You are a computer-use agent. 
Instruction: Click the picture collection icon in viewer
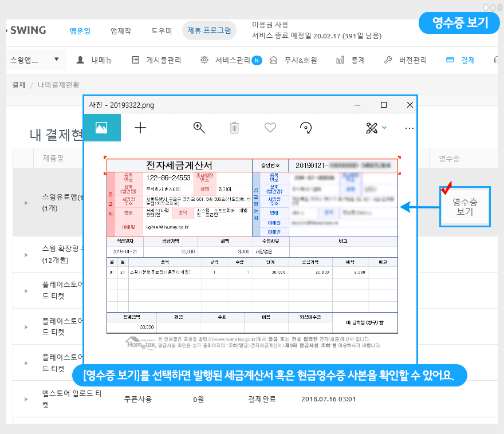[x=102, y=128]
